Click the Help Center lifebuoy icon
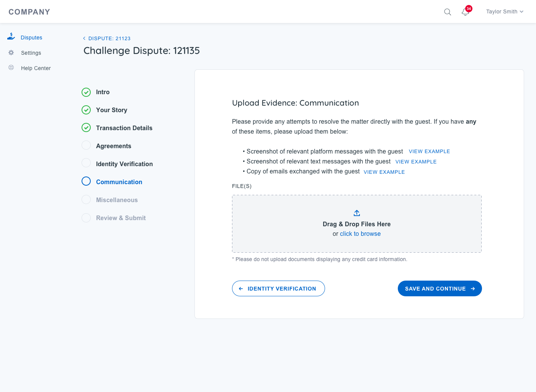The height and width of the screenshot is (392, 536). click(x=11, y=68)
